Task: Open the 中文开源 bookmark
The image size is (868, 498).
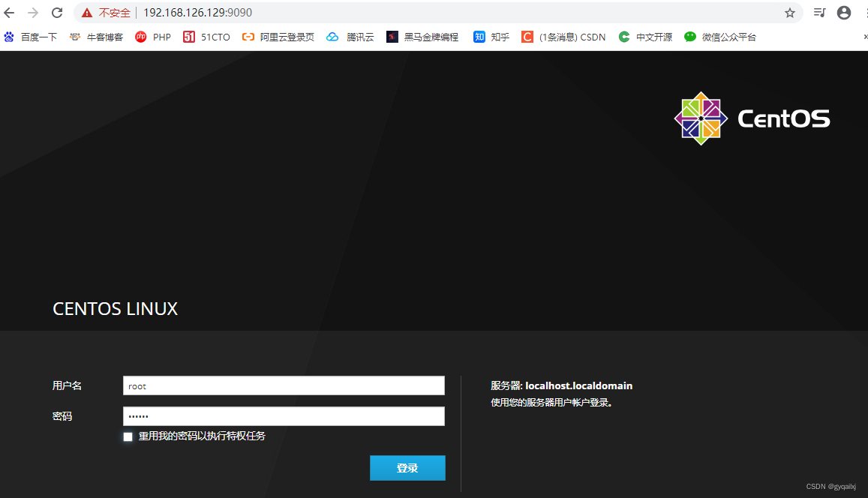Action: tap(645, 37)
